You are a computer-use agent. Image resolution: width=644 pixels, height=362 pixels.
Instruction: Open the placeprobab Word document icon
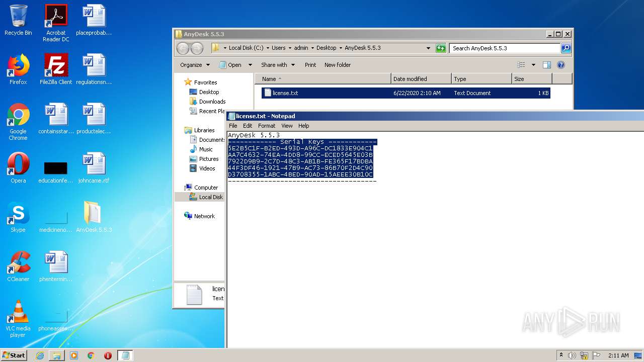click(x=94, y=21)
